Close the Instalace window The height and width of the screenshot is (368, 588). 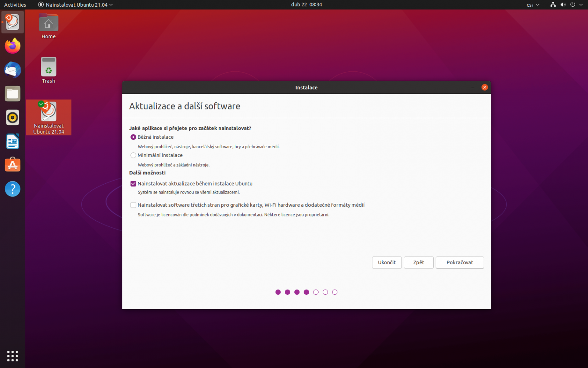click(x=485, y=87)
